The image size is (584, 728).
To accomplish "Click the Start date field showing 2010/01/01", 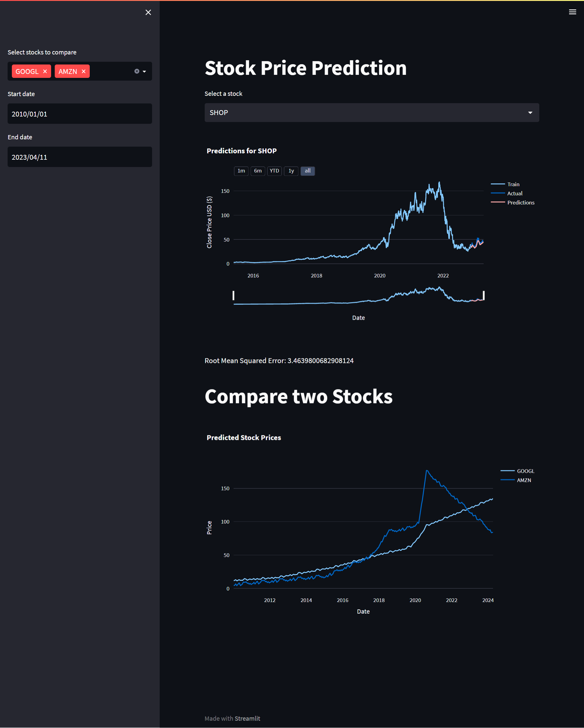I will click(80, 114).
